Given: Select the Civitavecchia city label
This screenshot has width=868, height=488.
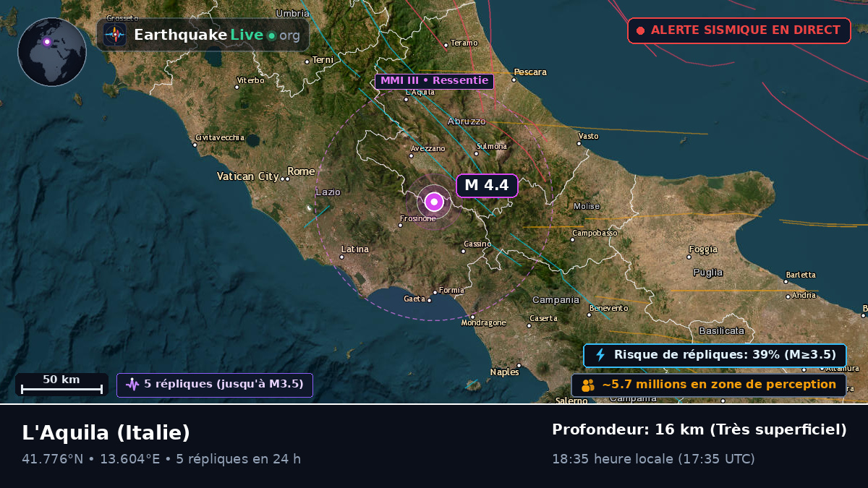Looking at the screenshot, I should pyautogui.click(x=220, y=138).
